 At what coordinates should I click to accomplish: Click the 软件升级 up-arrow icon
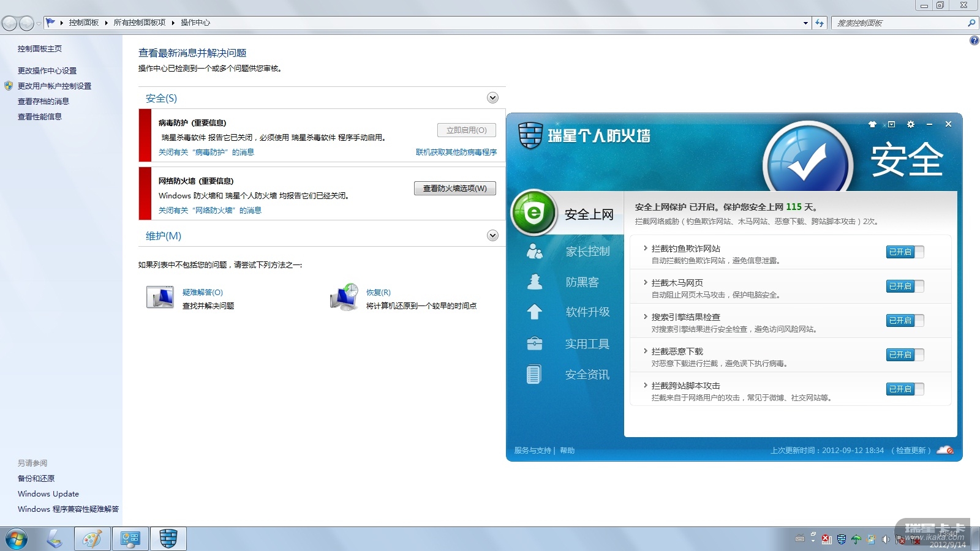535,312
